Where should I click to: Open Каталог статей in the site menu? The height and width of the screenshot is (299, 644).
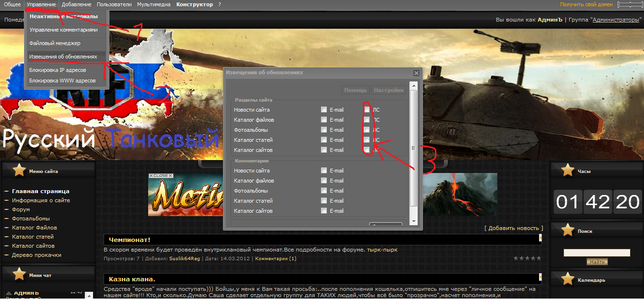[33, 237]
